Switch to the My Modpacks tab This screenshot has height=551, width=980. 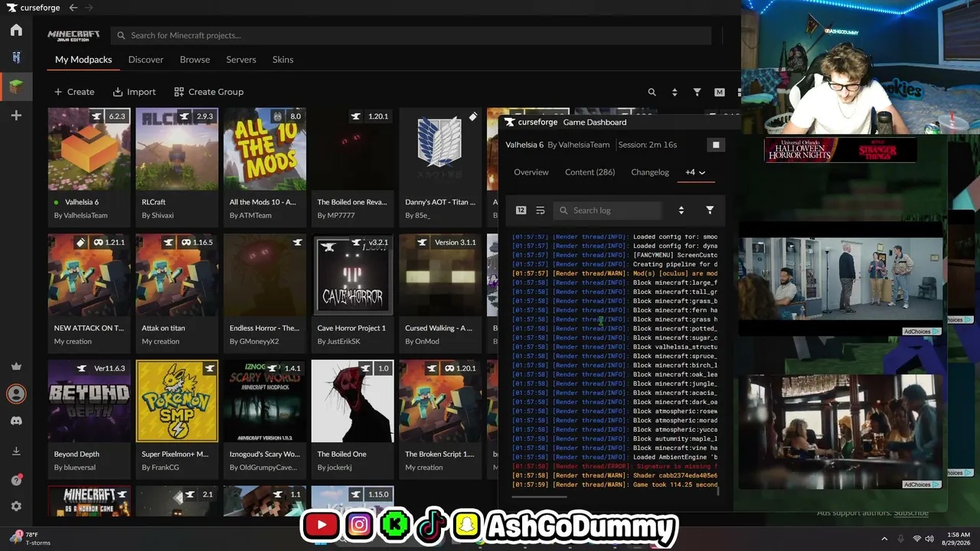83,60
